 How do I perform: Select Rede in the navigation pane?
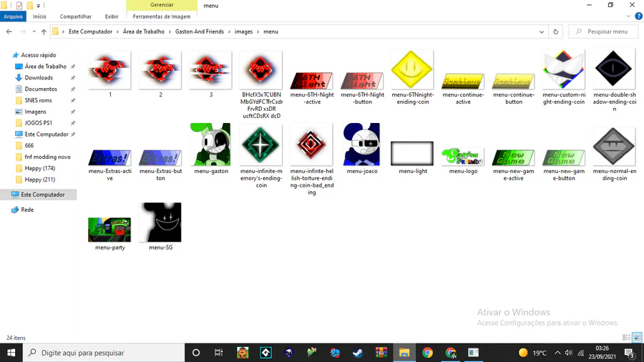27,210
